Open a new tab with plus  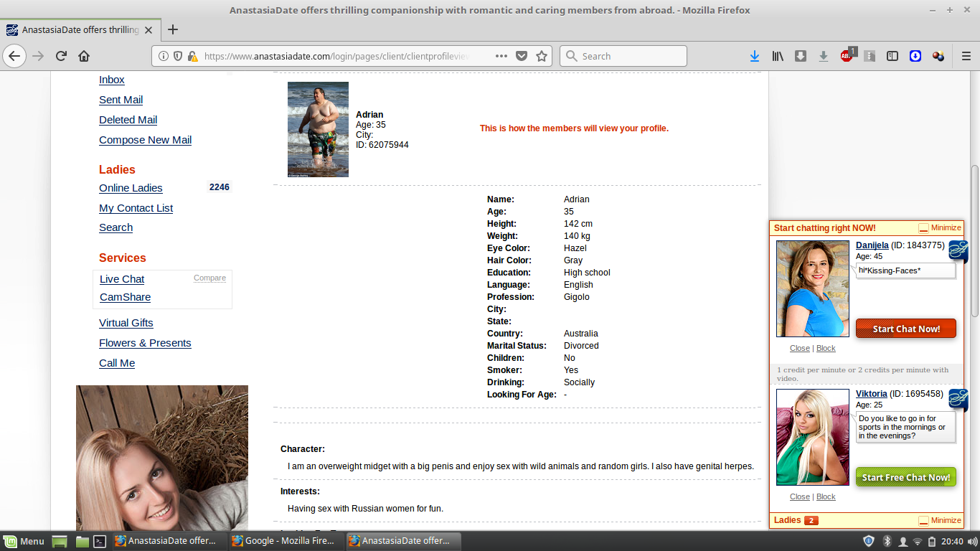[x=173, y=29]
